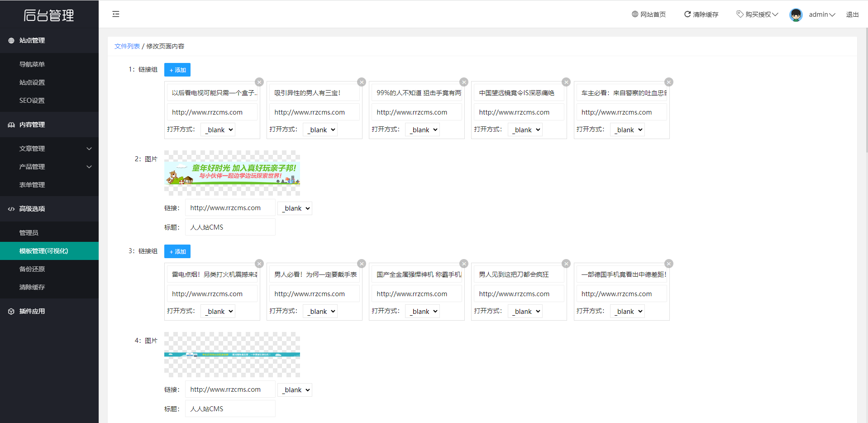The image size is (868, 423).
Task: Open the _blank dropdown of image 2 link
Action: [295, 208]
